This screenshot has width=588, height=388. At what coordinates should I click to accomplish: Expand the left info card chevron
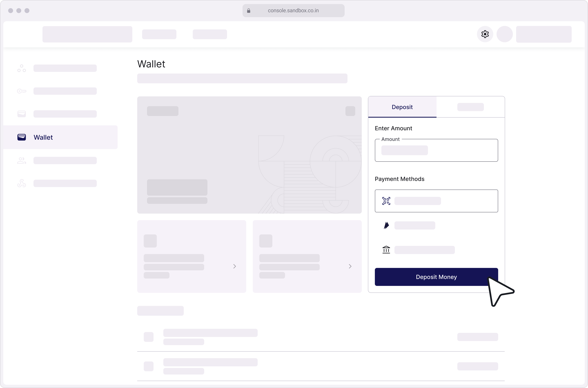click(235, 266)
